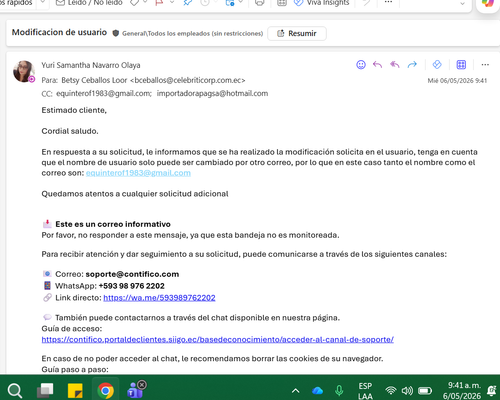This screenshot has width=500, height=400.
Task: Click the print icon in the toolbar
Action: (260, 3)
